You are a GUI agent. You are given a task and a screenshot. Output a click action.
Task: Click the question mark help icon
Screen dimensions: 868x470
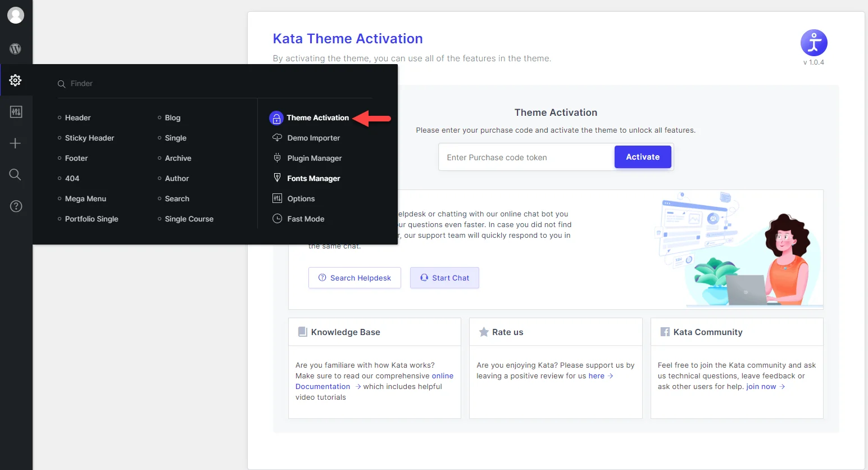tap(16, 206)
